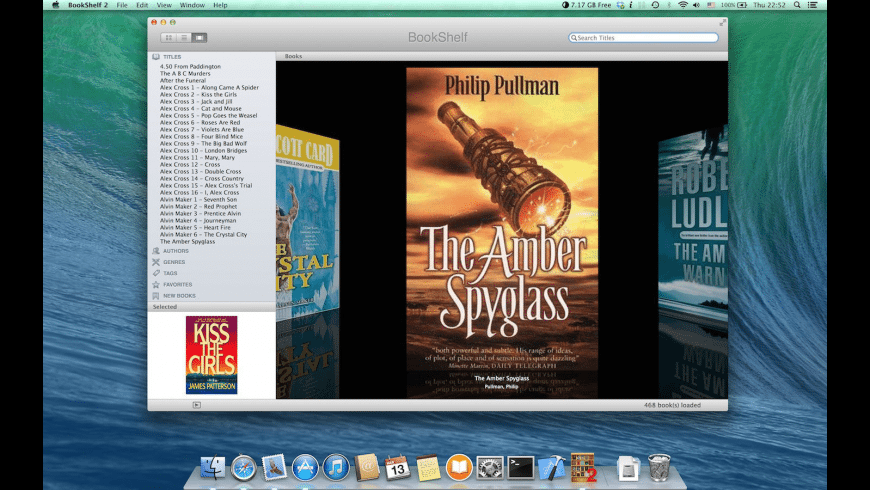This screenshot has height=490, width=870.
Task: Select 'Alex Cross 1 – Along Came A Spider'
Action: coord(209,88)
